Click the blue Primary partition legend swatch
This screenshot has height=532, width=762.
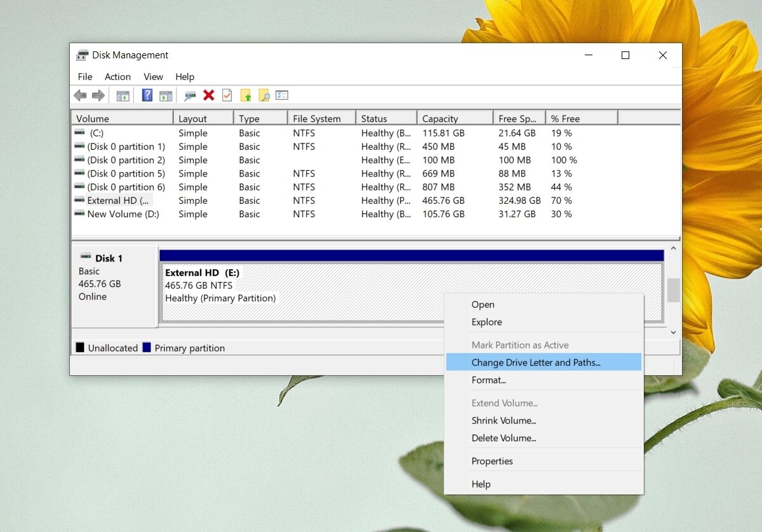[147, 348]
